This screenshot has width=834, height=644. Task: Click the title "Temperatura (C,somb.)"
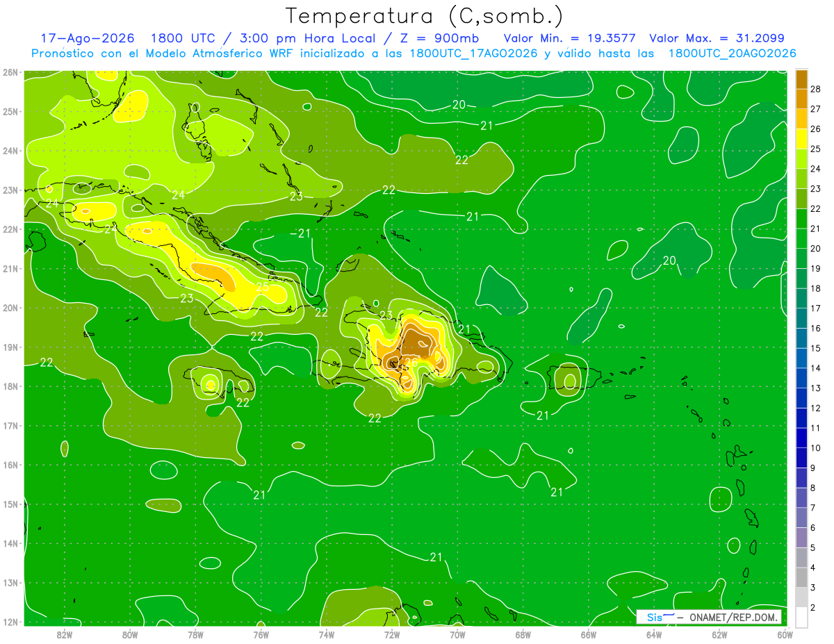pos(425,17)
